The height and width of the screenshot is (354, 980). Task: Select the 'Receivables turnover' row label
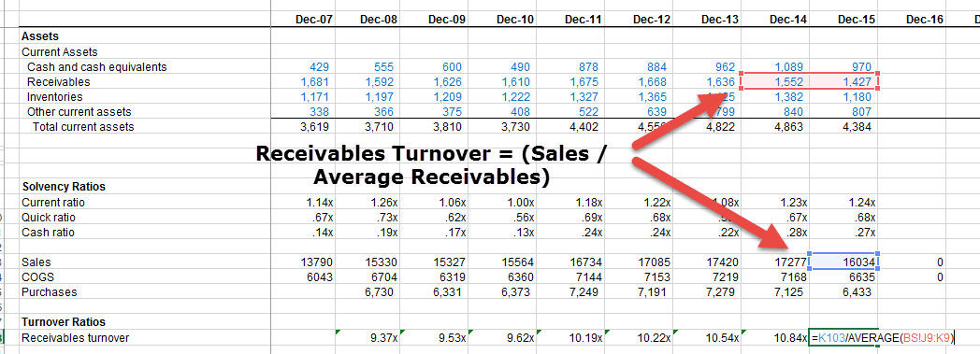[145, 338]
